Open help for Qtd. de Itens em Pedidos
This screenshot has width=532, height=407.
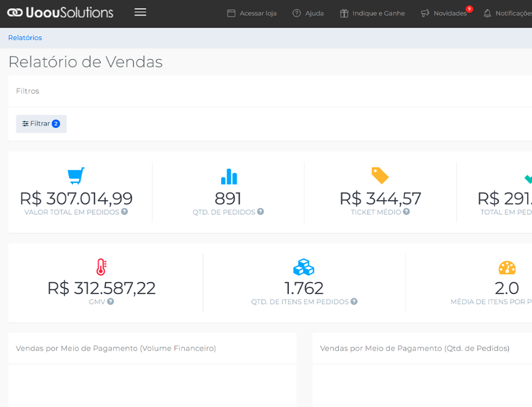354,301
